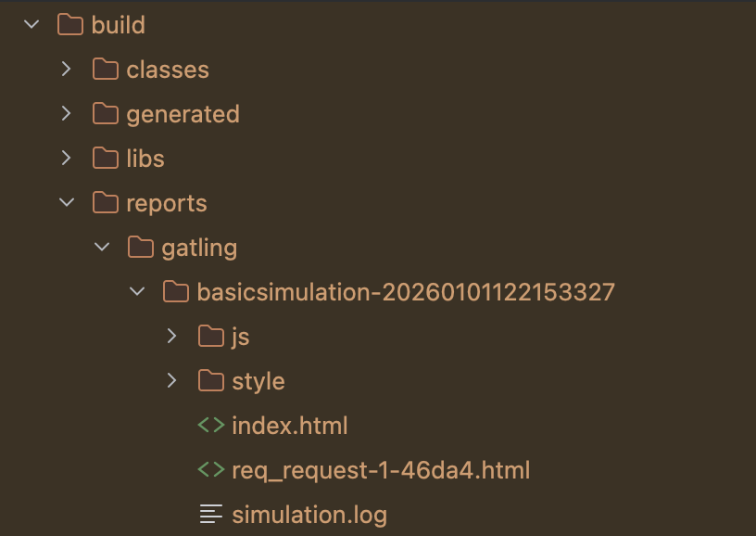Screen dimensions: 756x536
Task: Click the libs folder icon
Action: [x=107, y=159]
